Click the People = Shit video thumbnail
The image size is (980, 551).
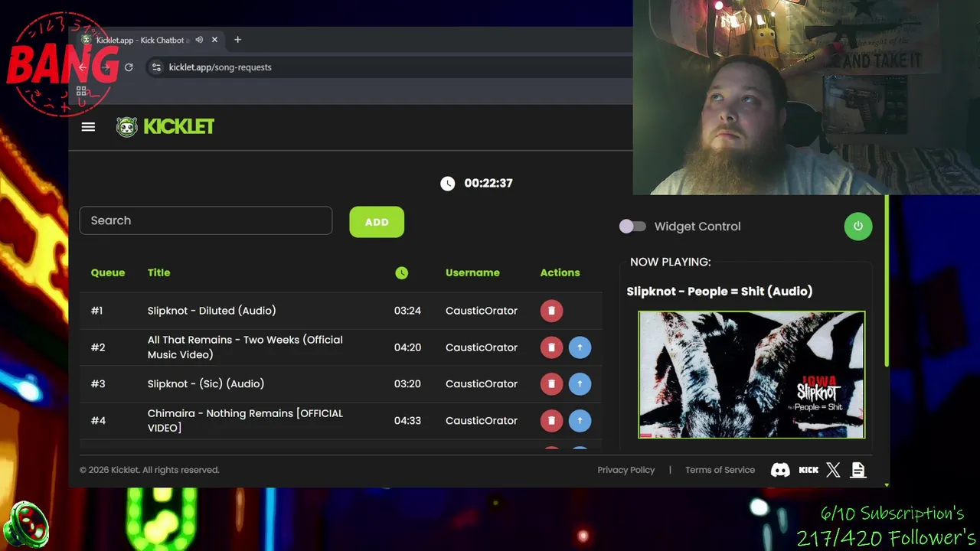click(x=752, y=374)
